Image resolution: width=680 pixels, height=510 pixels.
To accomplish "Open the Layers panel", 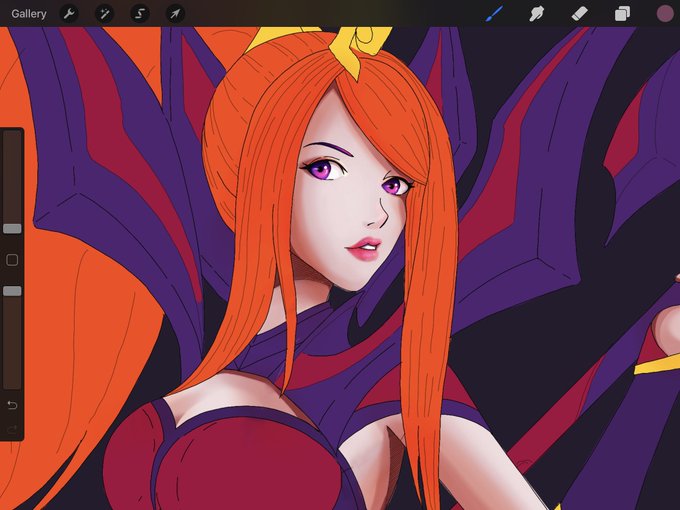I will (622, 14).
